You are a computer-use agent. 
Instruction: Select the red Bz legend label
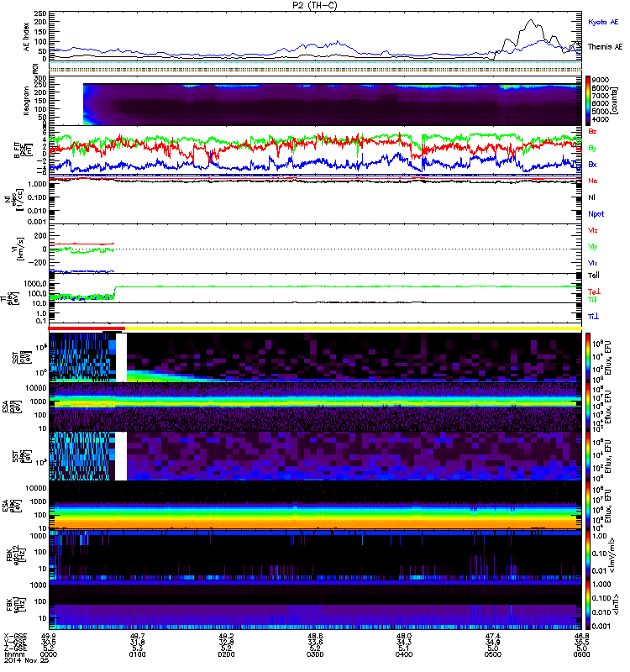click(x=592, y=131)
